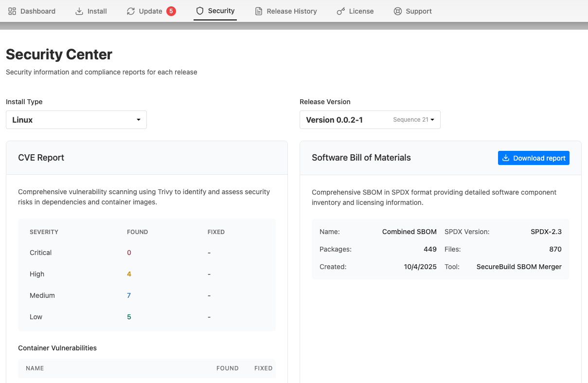Viewport: 588px width, 383px height.
Task: Open the License tab
Action: [355, 11]
